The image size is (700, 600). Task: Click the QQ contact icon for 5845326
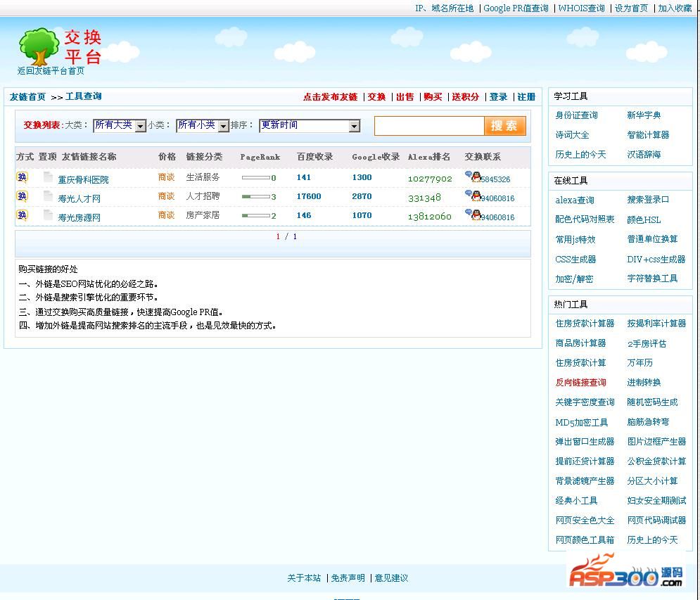[473, 177]
